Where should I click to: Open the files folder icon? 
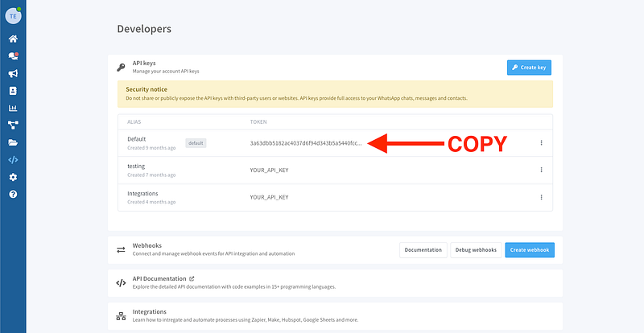click(13, 142)
